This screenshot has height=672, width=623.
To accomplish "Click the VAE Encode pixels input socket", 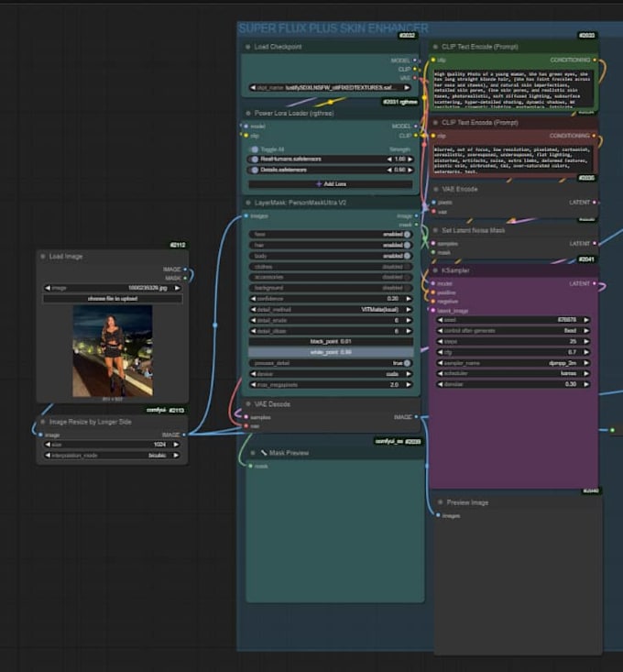I will point(433,203).
